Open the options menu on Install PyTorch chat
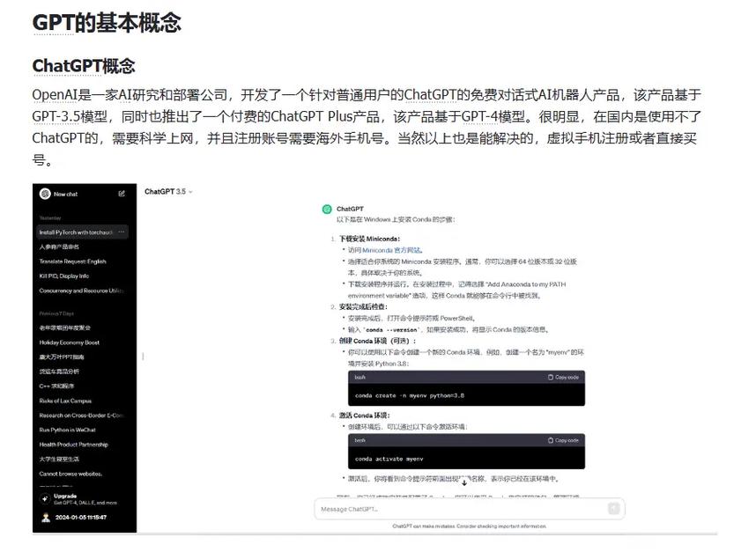Screen dimensions: 756x552 122,232
